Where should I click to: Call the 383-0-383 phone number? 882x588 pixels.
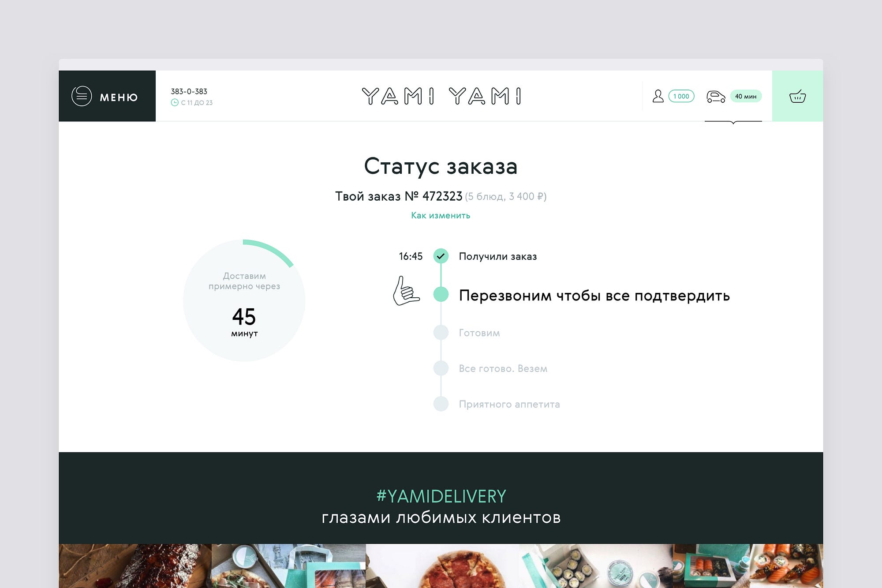(x=189, y=91)
